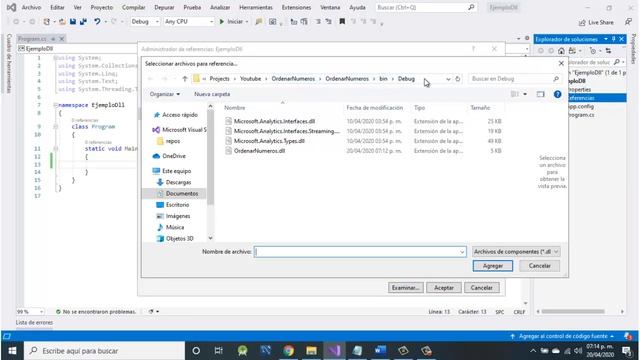Screen dimensions: 640x360
Task: Click the Windows Start button
Action: click(x=12, y=351)
